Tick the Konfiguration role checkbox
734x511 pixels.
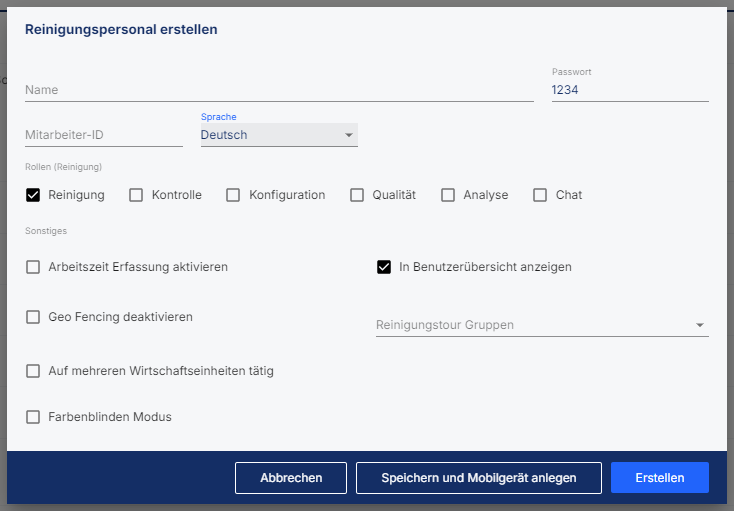[x=233, y=195]
